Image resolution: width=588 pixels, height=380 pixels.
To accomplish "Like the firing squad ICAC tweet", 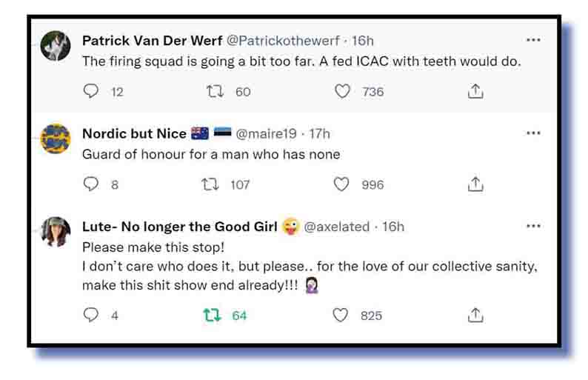I will [342, 91].
